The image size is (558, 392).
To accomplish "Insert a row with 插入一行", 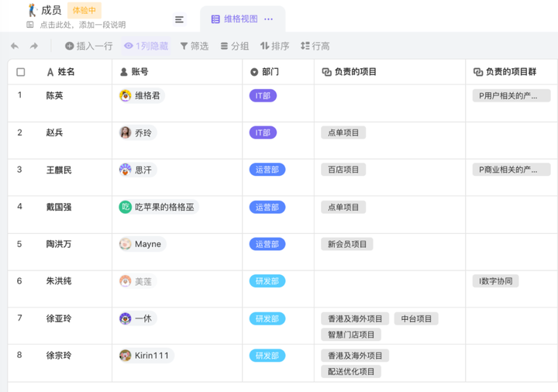I will [x=89, y=46].
